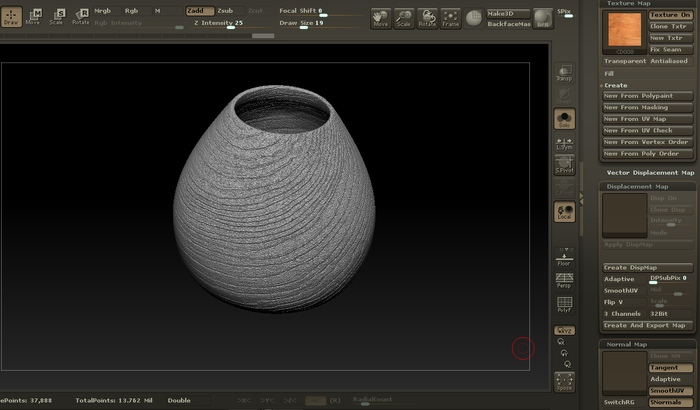Click Create And Export Map
This screenshot has height=410, width=700.
tap(648, 326)
